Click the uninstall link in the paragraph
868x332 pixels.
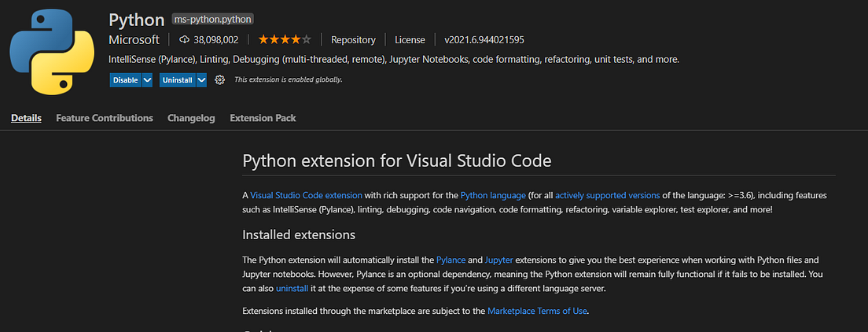click(x=292, y=288)
